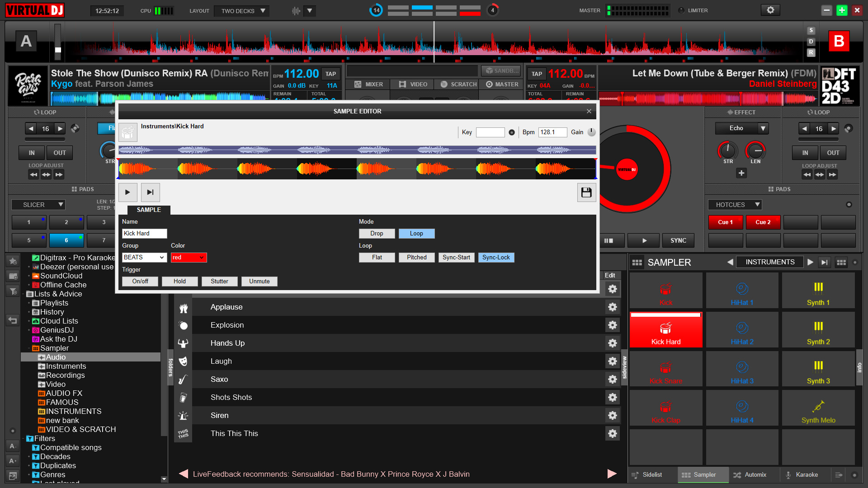Select Pitched loop option
Screen dimensions: 868x488
pyautogui.click(x=416, y=258)
